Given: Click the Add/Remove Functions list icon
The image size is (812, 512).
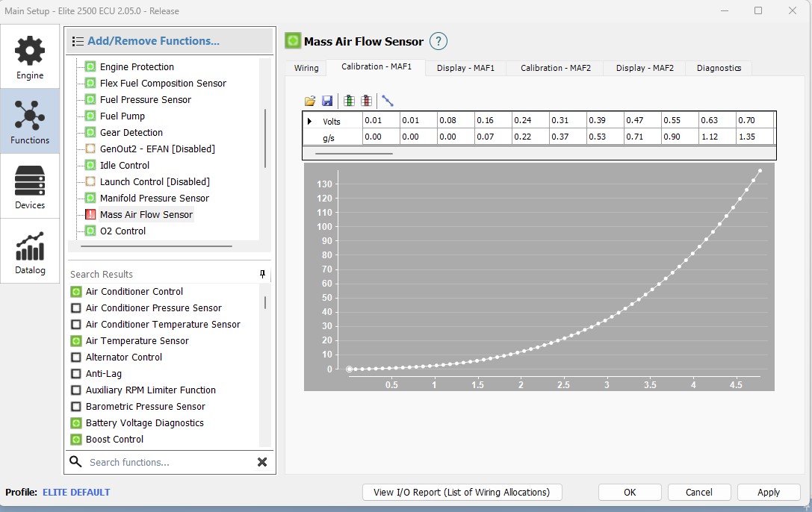Looking at the screenshot, I should pos(78,41).
